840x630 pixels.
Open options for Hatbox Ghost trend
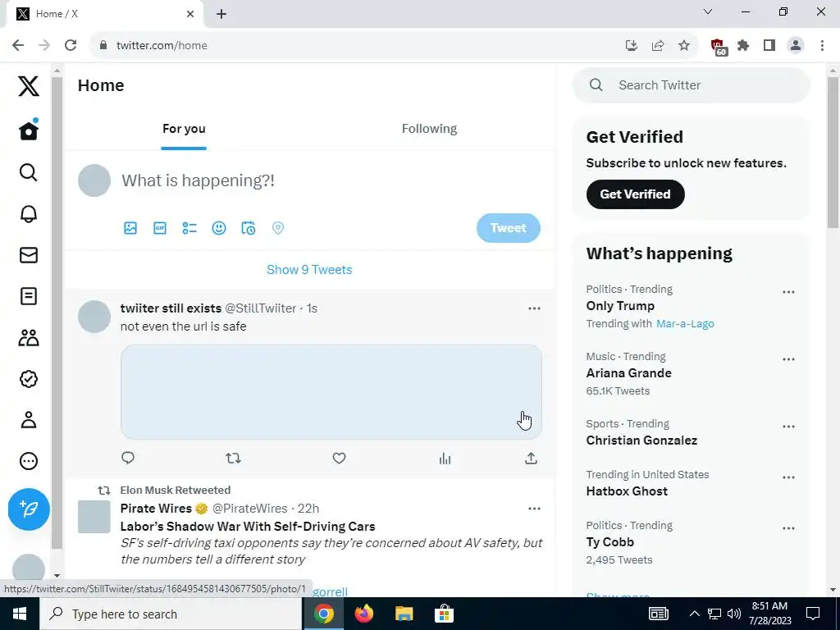coord(788,477)
